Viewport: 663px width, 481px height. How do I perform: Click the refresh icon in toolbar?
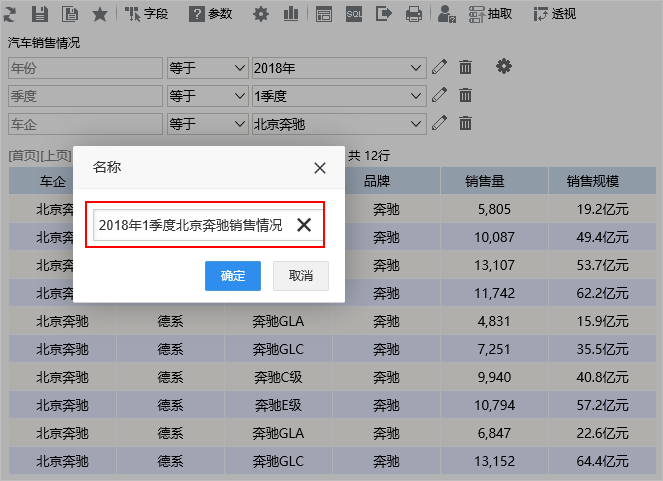pos(9,14)
